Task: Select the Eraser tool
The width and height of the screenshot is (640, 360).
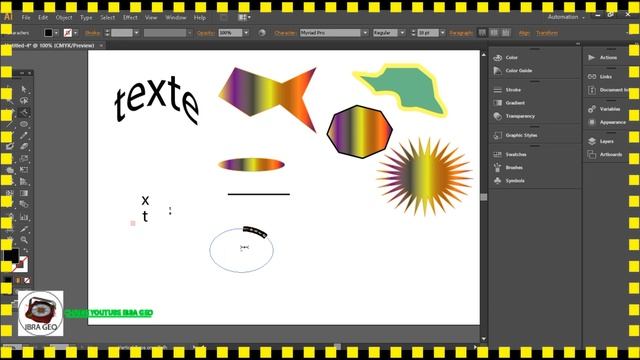Action: pyautogui.click(x=24, y=146)
